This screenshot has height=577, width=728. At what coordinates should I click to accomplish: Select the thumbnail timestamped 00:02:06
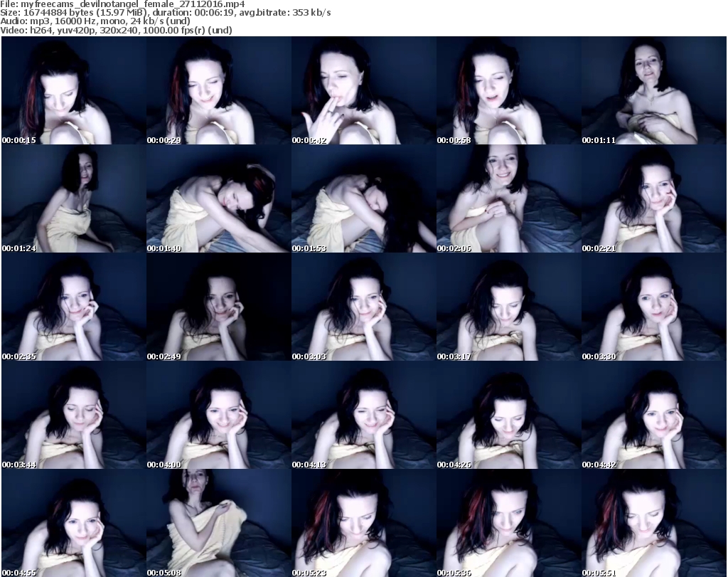pyautogui.click(x=508, y=198)
